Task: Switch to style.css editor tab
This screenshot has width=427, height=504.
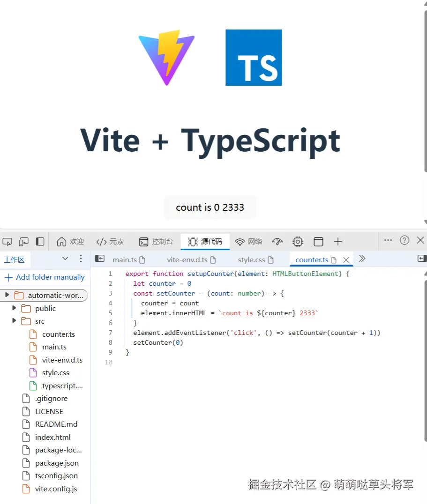Action: click(255, 259)
